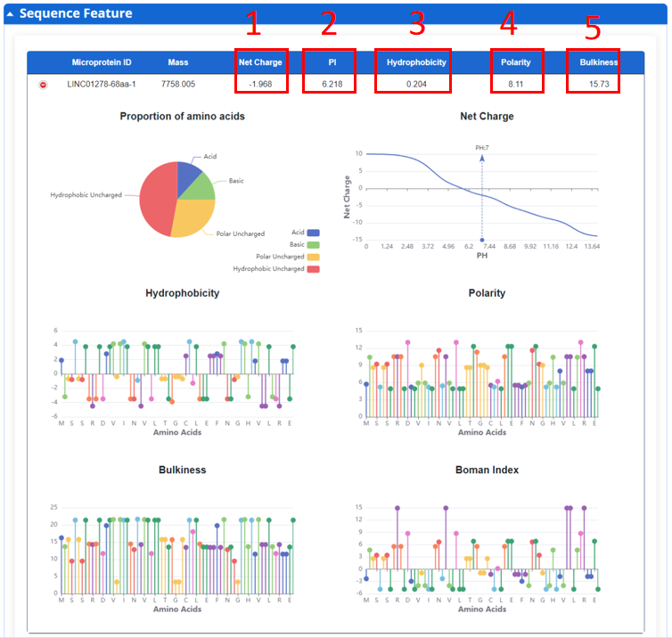Image resolution: width=672 pixels, height=638 pixels.
Task: Select the LINC01278-68aa-1 row ID cell
Action: coord(102,85)
